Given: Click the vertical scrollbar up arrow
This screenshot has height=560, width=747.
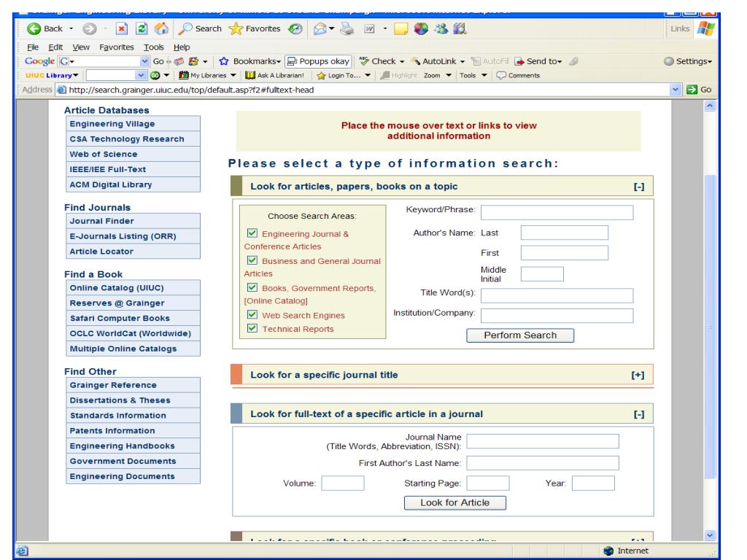Looking at the screenshot, I should point(710,106).
